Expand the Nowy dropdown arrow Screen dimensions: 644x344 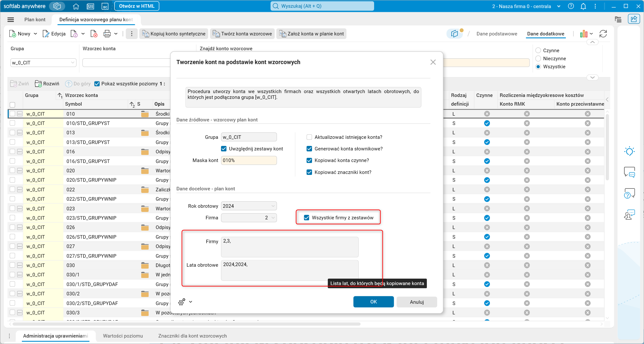coord(35,34)
